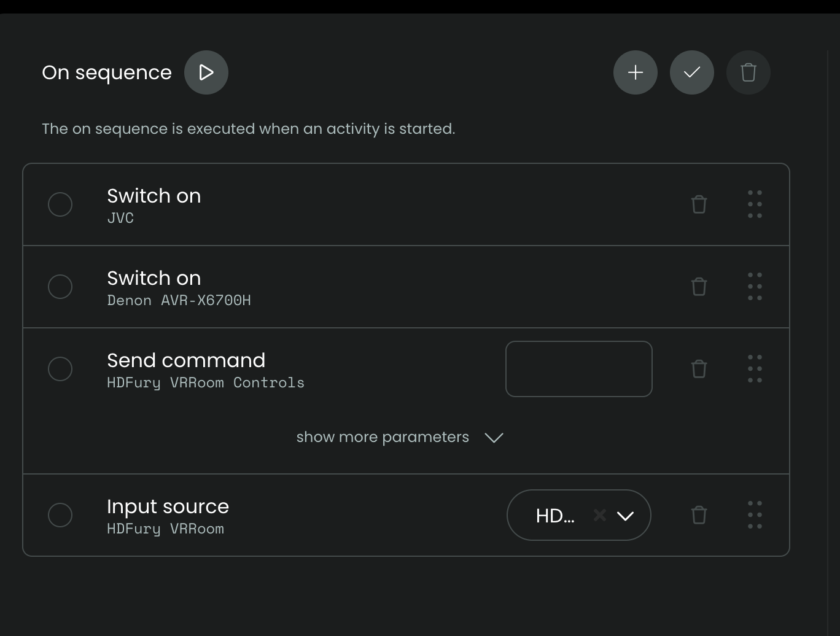Open the Input source dropdown chevron
Image resolution: width=840 pixels, height=636 pixels.
pyautogui.click(x=625, y=516)
